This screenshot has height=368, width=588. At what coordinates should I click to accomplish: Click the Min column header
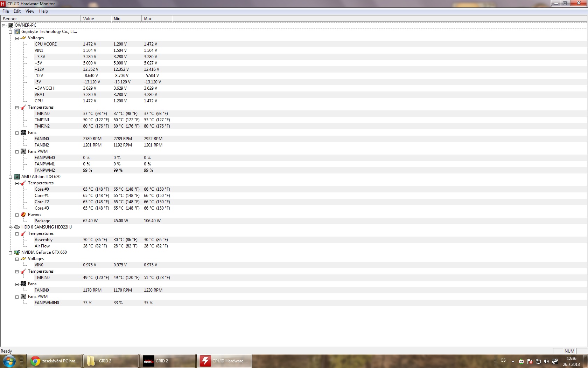tap(126, 19)
